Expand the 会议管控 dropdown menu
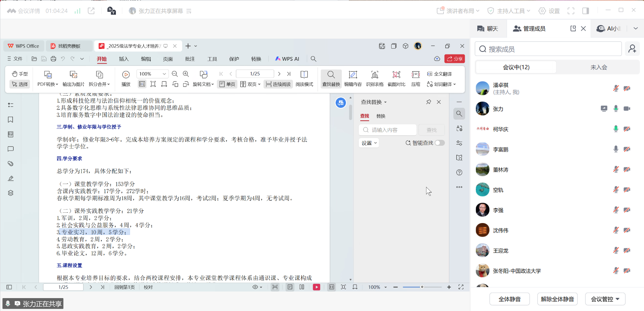644x311 pixels. [x=605, y=299]
